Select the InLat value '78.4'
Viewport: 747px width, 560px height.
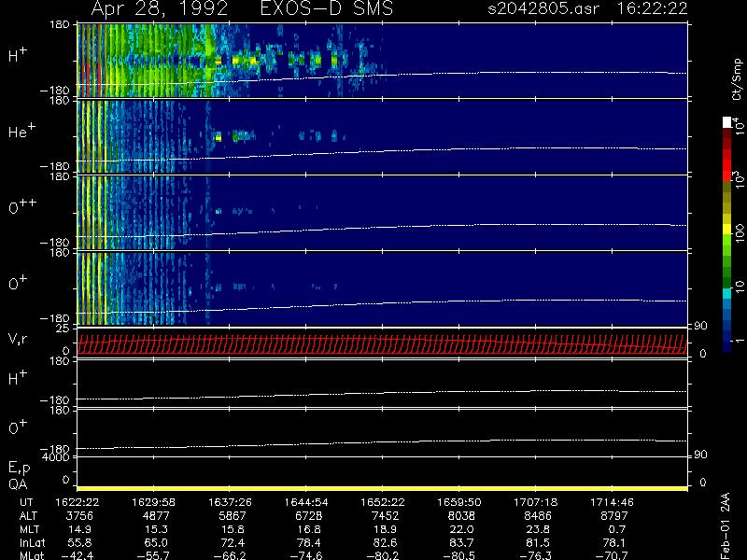[x=311, y=542]
